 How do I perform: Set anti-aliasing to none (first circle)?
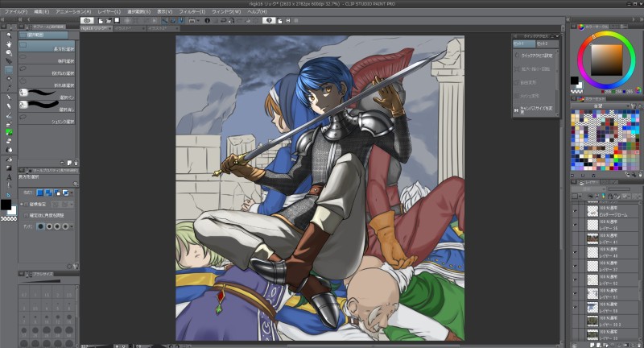tap(41, 226)
